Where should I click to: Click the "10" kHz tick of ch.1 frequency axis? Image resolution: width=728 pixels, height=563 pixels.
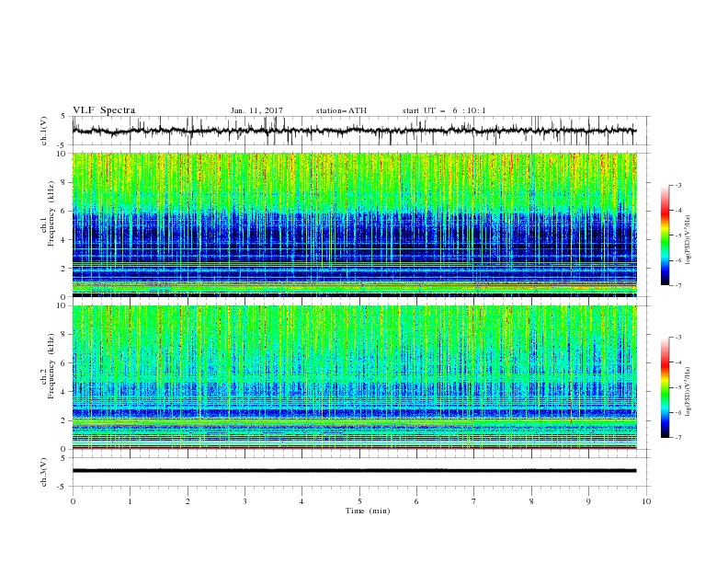click(x=62, y=154)
